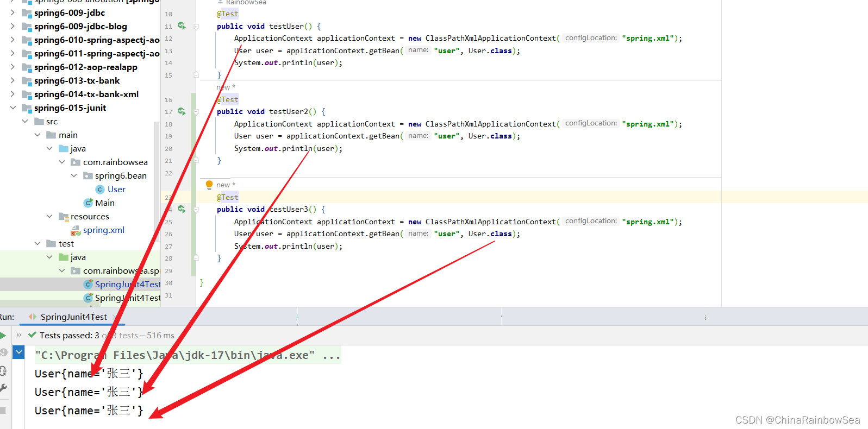Click the spring6.bean package icon
This screenshot has width=868, height=429.
[x=88, y=176]
